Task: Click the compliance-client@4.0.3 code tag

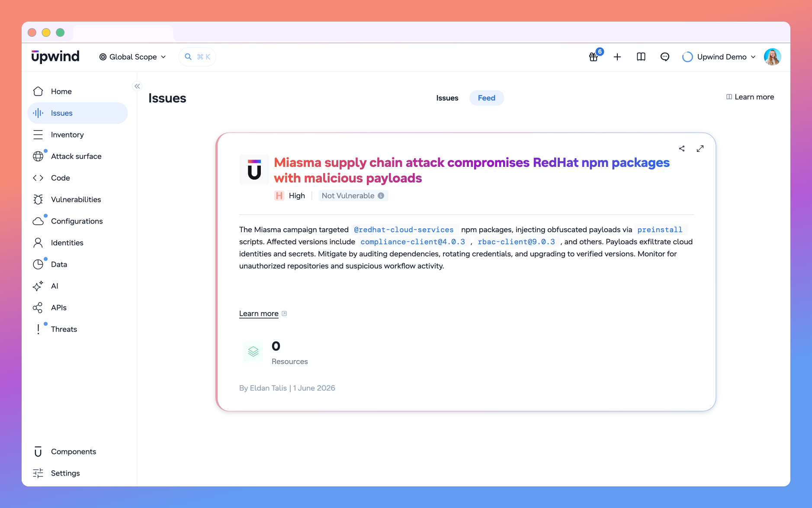Action: (413, 242)
